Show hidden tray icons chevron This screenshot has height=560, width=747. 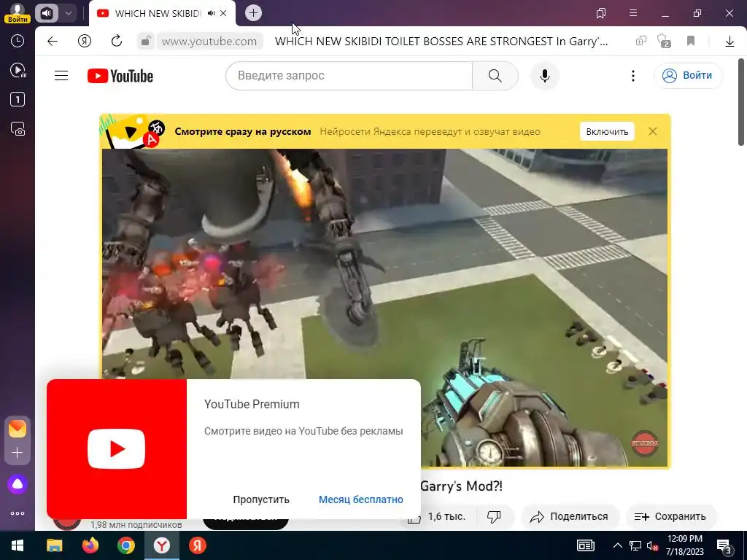pos(617,545)
